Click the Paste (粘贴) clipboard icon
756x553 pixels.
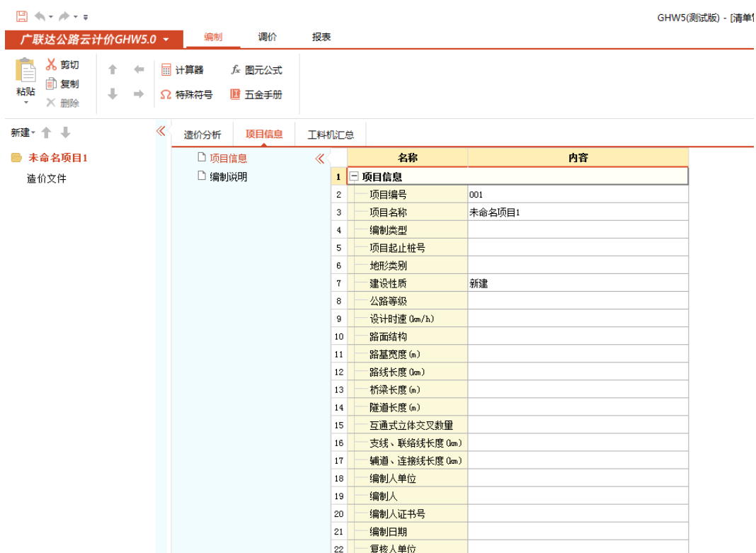tap(25, 72)
